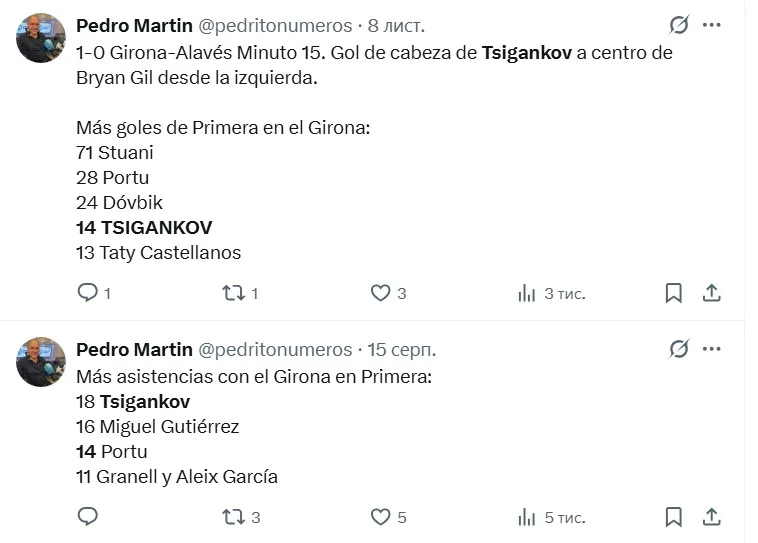Viewport: 758px width, 543px height.
Task: Share the asistencias tweet
Action: (x=712, y=517)
